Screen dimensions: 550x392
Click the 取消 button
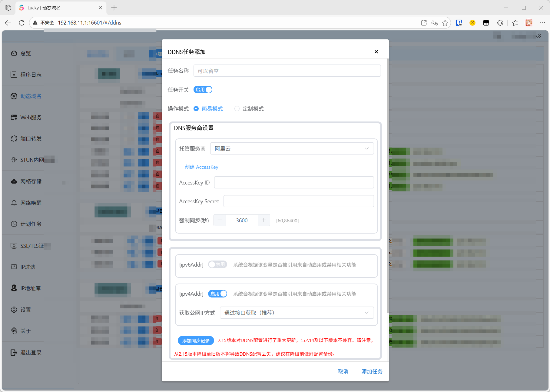(343, 371)
